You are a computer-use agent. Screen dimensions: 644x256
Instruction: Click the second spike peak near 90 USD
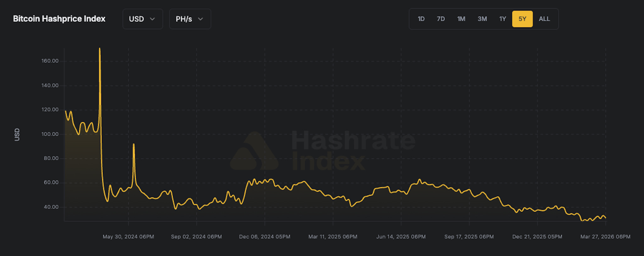point(134,144)
